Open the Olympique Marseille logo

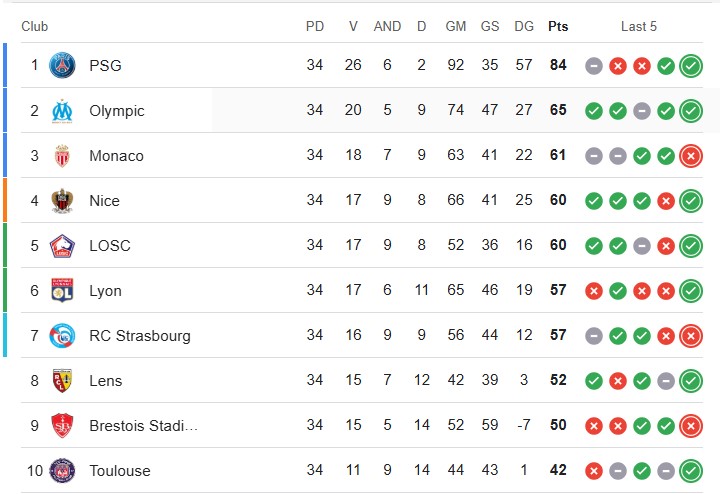click(x=62, y=111)
